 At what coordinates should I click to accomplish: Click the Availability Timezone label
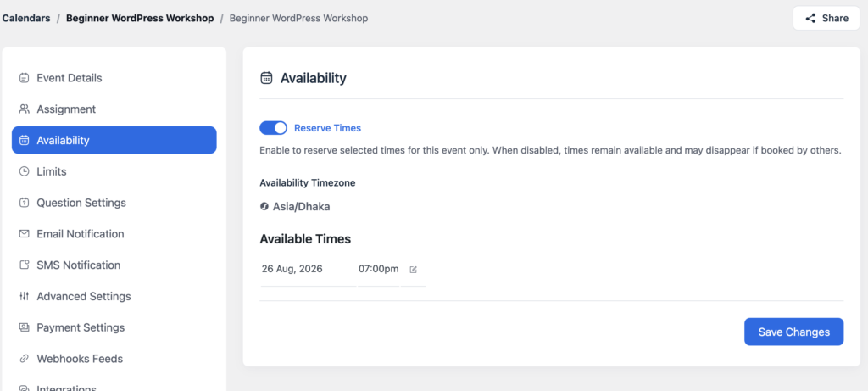tap(307, 182)
